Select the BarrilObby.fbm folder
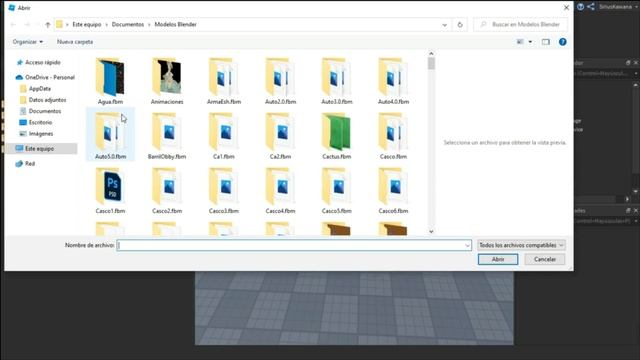Screen dimensions: 640x360 (167, 136)
